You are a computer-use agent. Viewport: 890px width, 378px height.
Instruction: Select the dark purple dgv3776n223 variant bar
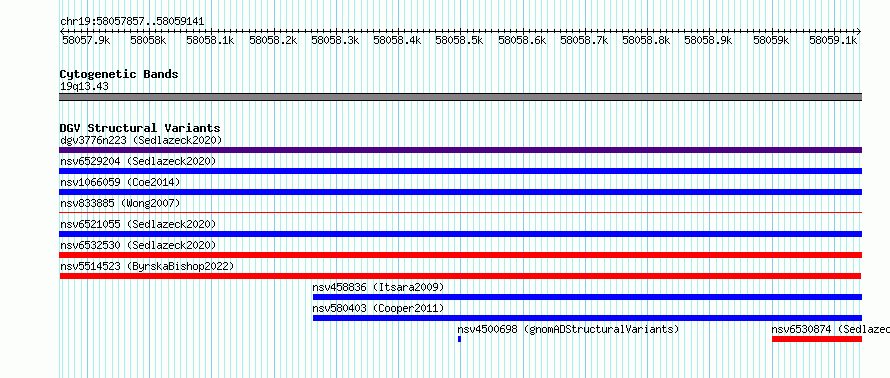point(460,150)
